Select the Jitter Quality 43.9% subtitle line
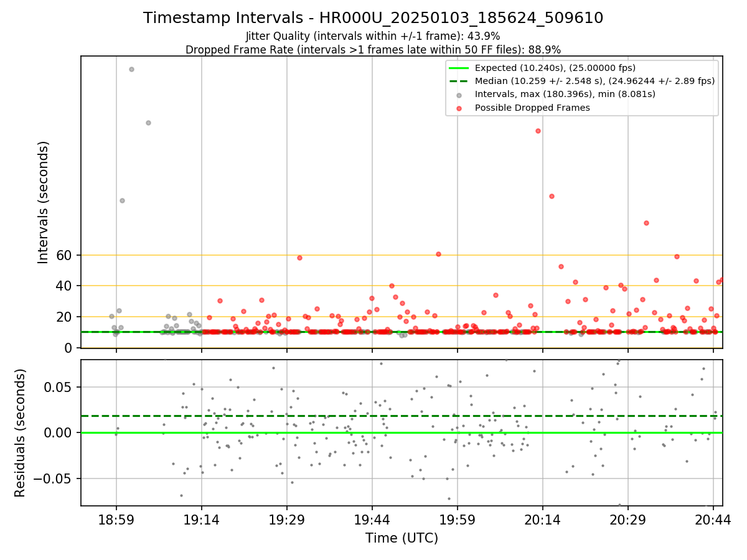Viewport: 747px width, 560px height. (x=373, y=36)
